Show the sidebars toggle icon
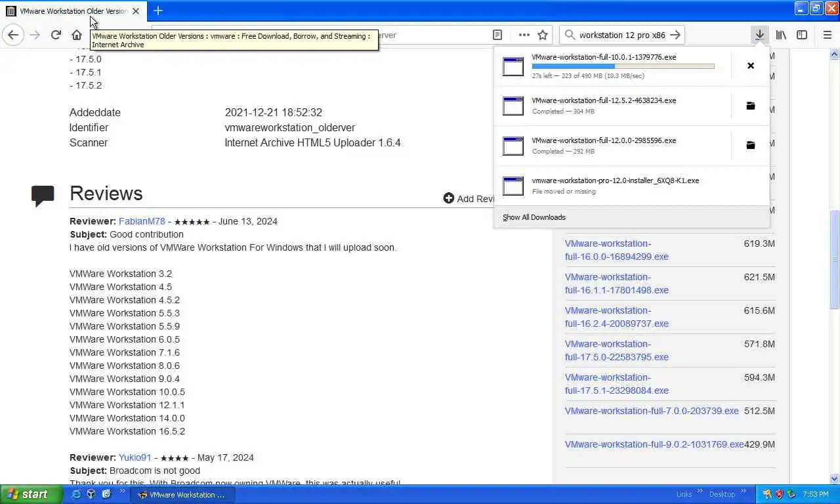840x504 pixels. point(802,35)
